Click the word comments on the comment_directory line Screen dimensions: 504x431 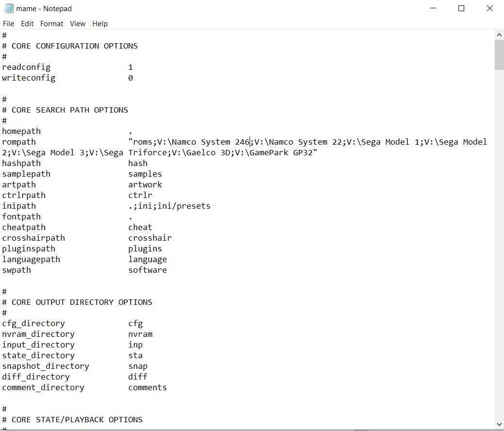pyautogui.click(x=147, y=388)
